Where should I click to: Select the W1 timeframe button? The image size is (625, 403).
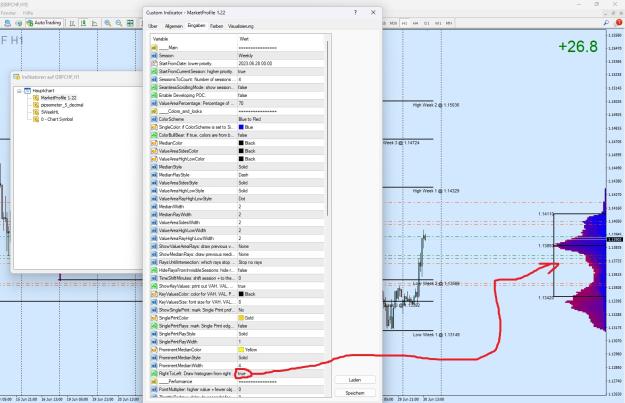point(438,23)
